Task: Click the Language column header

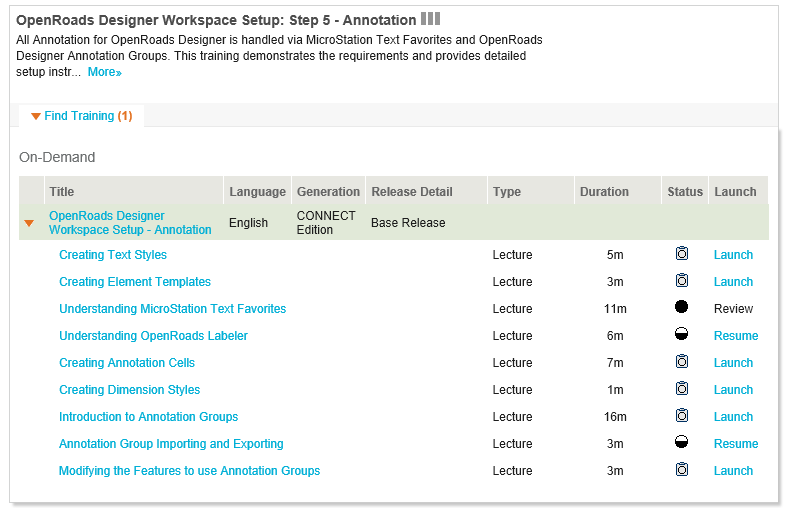Action: point(257,192)
